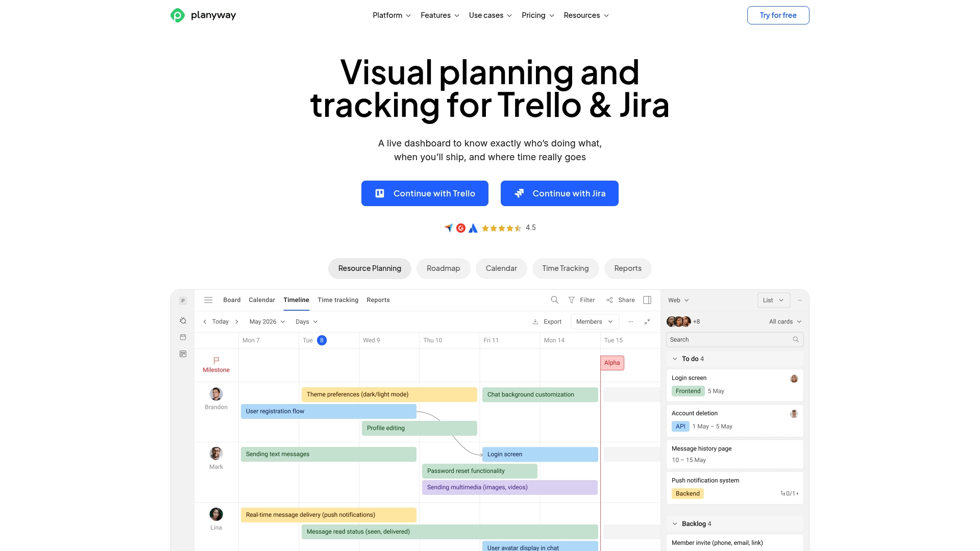980x551 pixels.
Task: Select the Time Tracking pill tab
Action: click(x=566, y=269)
